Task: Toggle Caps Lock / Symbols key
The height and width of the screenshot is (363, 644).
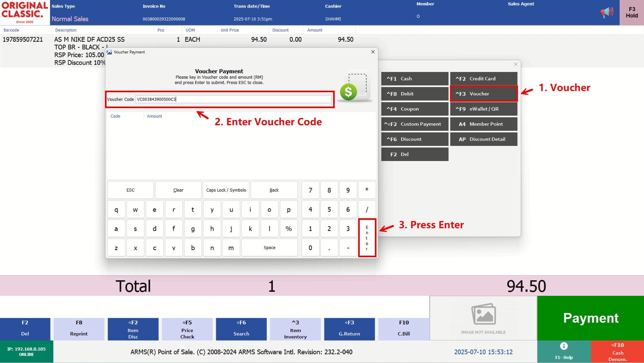Action: (226, 190)
